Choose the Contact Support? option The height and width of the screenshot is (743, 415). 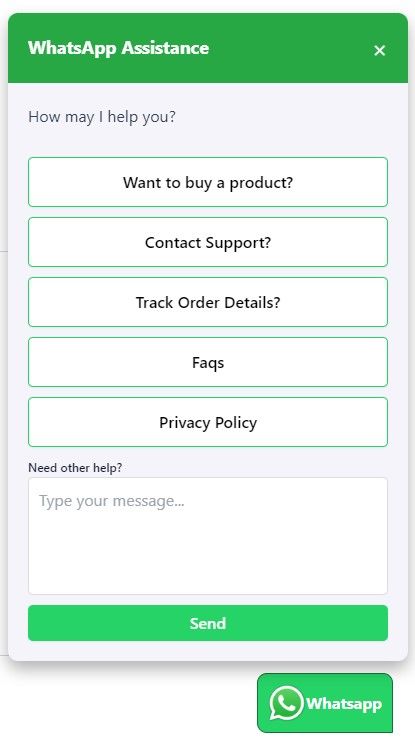point(208,242)
